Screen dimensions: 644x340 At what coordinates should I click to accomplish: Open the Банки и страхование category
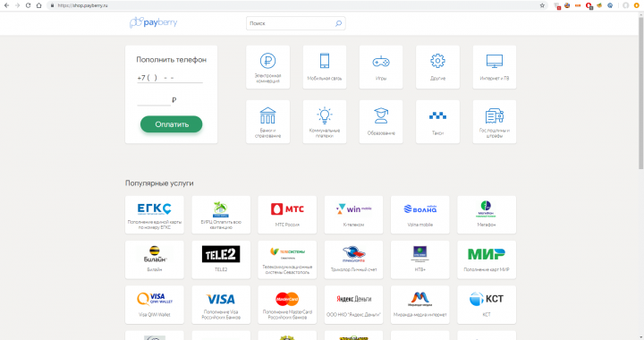pos(267,122)
